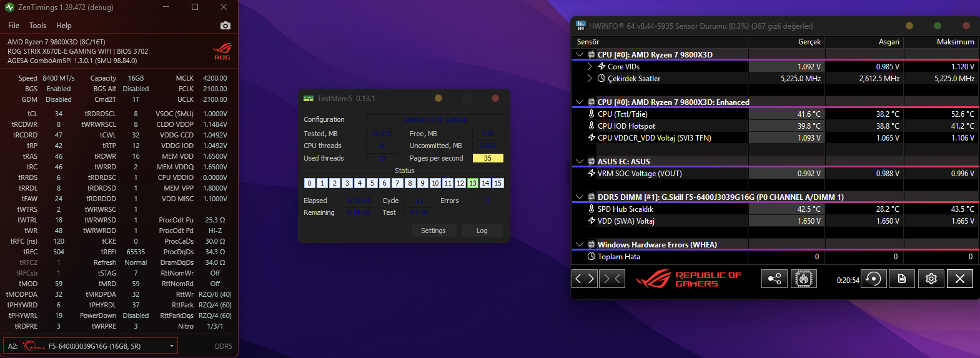Click the lightning icon beside Core VIDs
The width and height of the screenshot is (980, 358).
pyautogui.click(x=601, y=66)
